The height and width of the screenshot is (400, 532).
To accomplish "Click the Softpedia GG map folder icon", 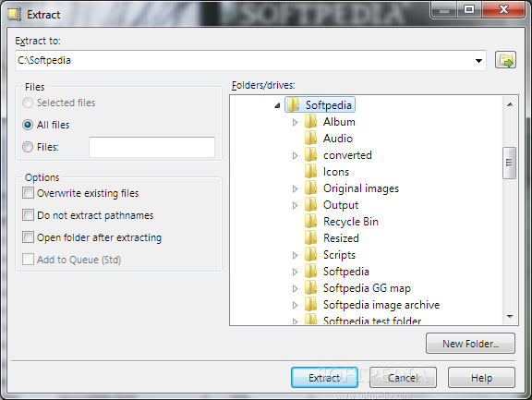I will coord(310,287).
